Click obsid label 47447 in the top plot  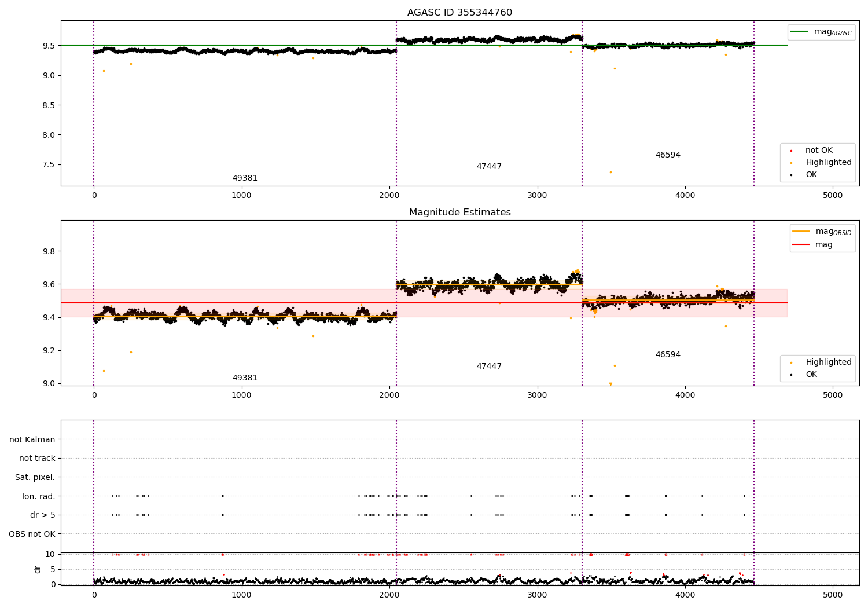point(489,167)
